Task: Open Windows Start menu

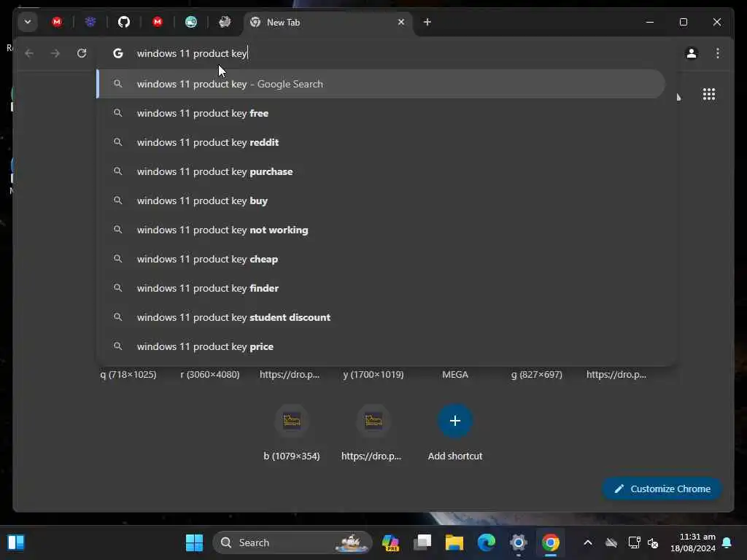Action: (194, 542)
